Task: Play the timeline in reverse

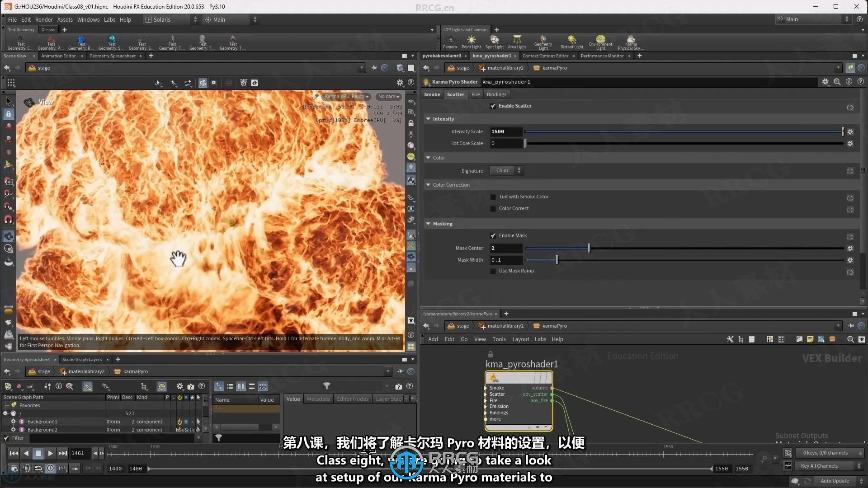Action: click(x=26, y=453)
